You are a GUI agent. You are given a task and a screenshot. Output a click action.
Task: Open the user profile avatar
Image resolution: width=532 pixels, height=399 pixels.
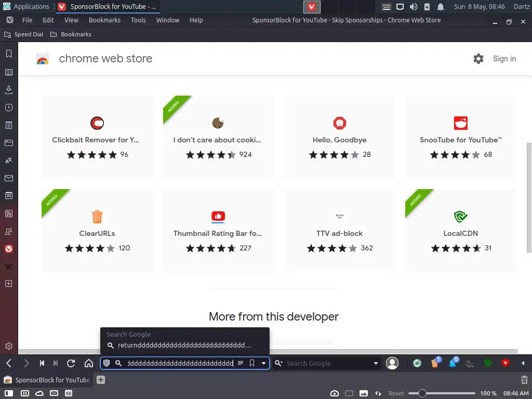pos(392,363)
